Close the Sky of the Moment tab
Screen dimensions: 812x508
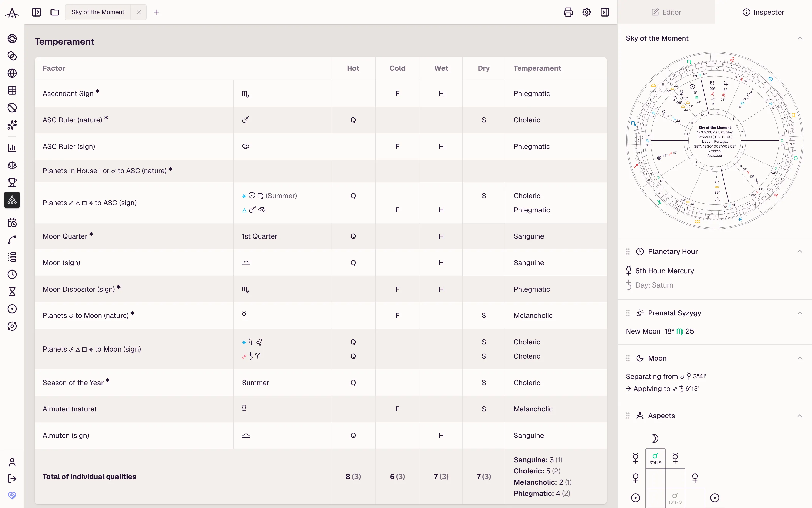tap(139, 12)
